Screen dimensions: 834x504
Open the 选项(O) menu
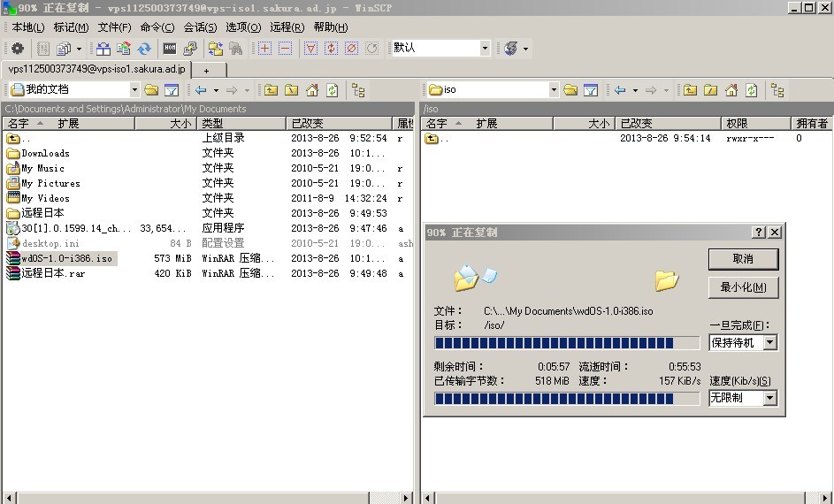coord(242,27)
